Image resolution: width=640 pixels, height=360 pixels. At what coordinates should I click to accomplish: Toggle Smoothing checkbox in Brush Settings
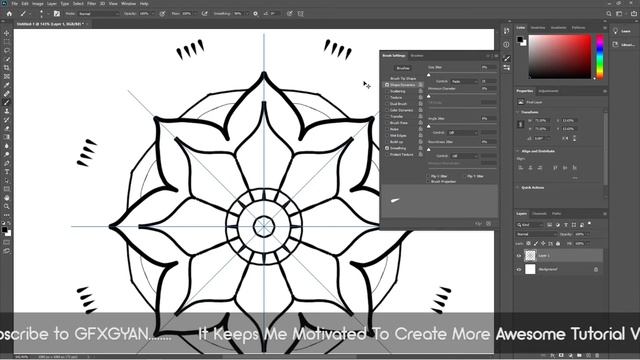387,148
